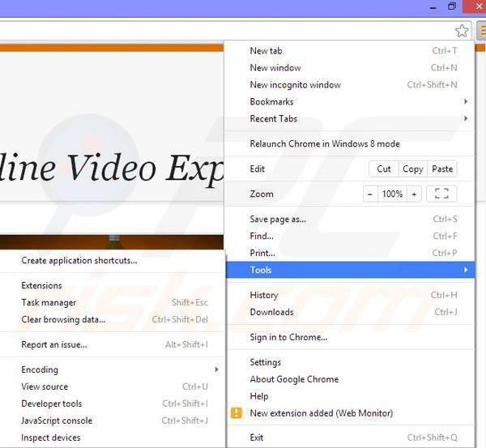The image size is (486, 448).
Task: Open Developer tools
Action: [112, 403]
